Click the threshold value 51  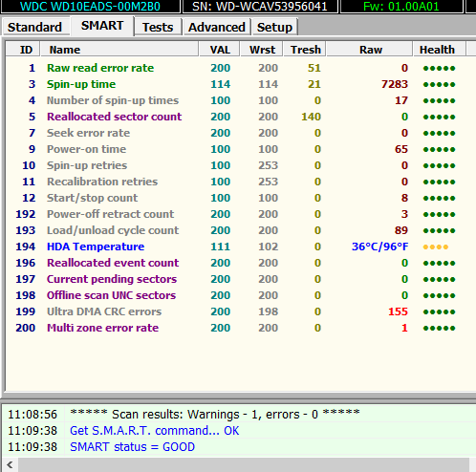point(314,68)
